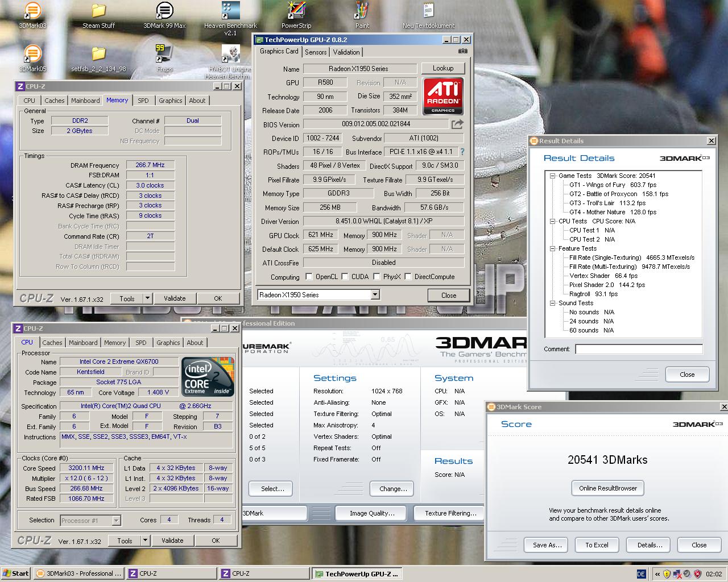Image resolution: width=728 pixels, height=582 pixels.
Task: Collapse the Game Tests tree node
Action: point(552,176)
